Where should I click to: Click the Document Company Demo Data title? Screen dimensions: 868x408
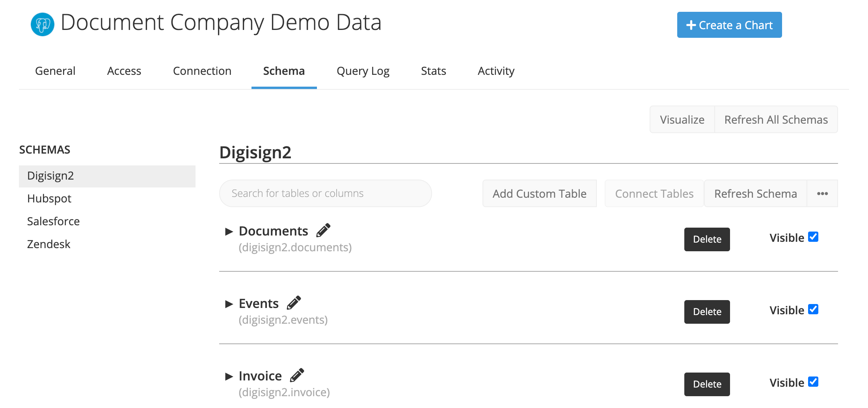coord(221,22)
